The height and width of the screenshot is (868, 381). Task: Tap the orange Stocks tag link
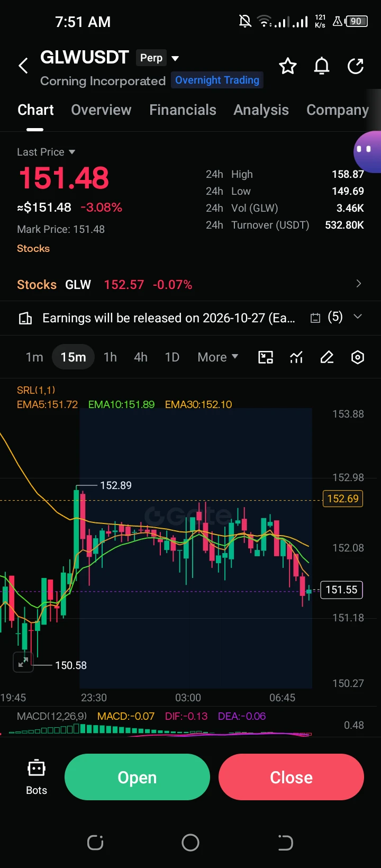click(33, 248)
